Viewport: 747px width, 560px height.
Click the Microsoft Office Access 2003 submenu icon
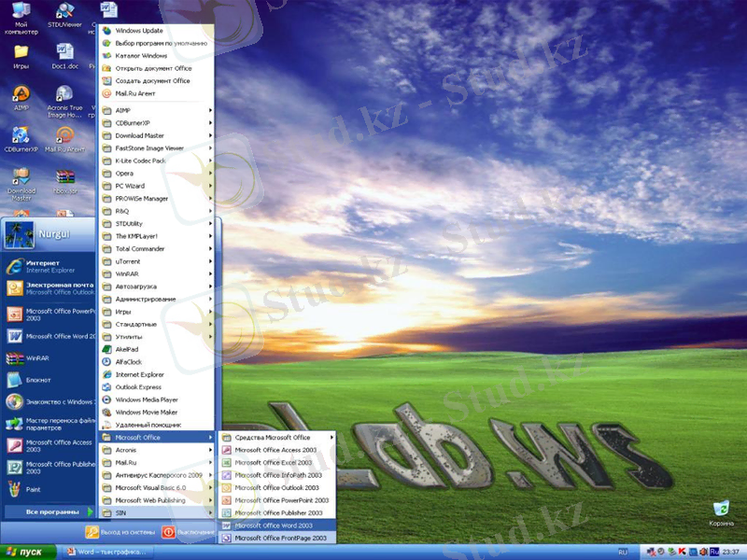click(x=226, y=450)
